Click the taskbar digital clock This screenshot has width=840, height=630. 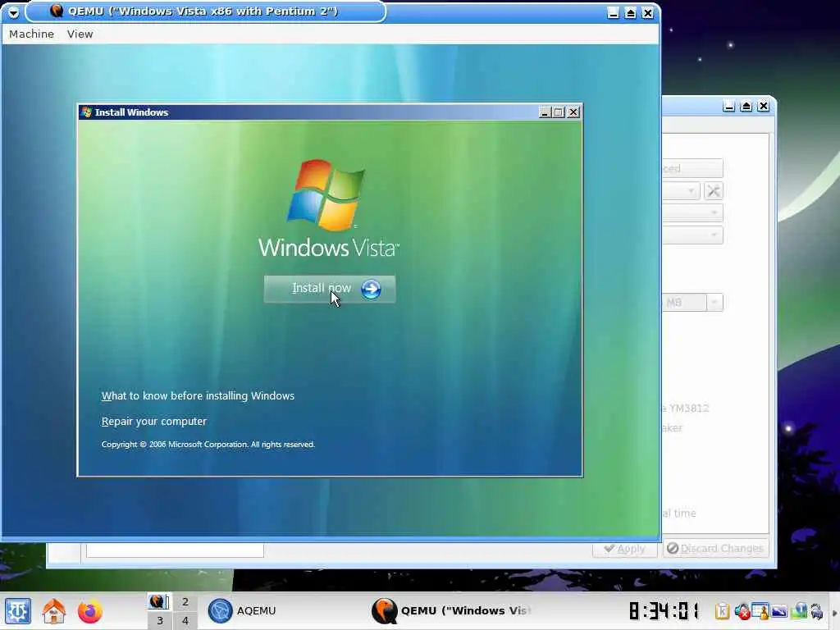pos(664,610)
